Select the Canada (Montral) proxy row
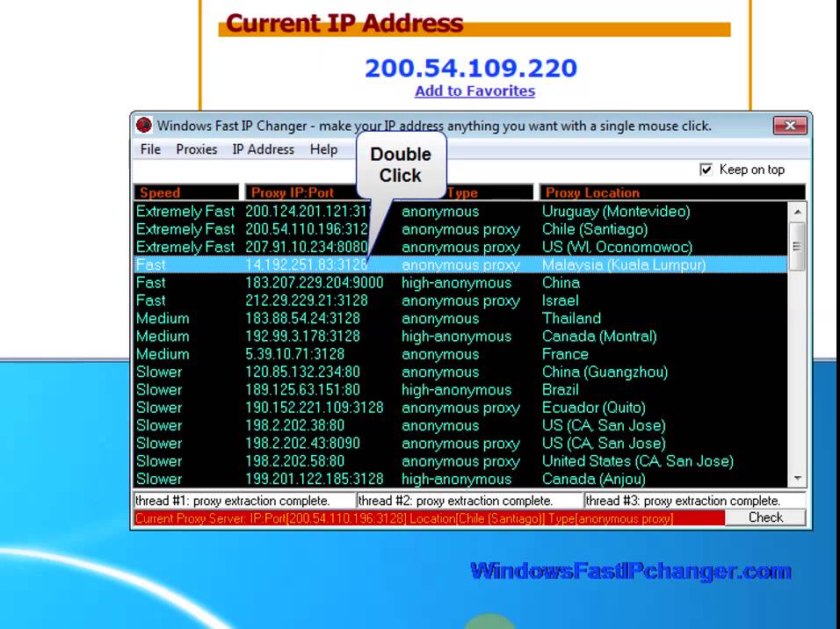 pos(460,336)
